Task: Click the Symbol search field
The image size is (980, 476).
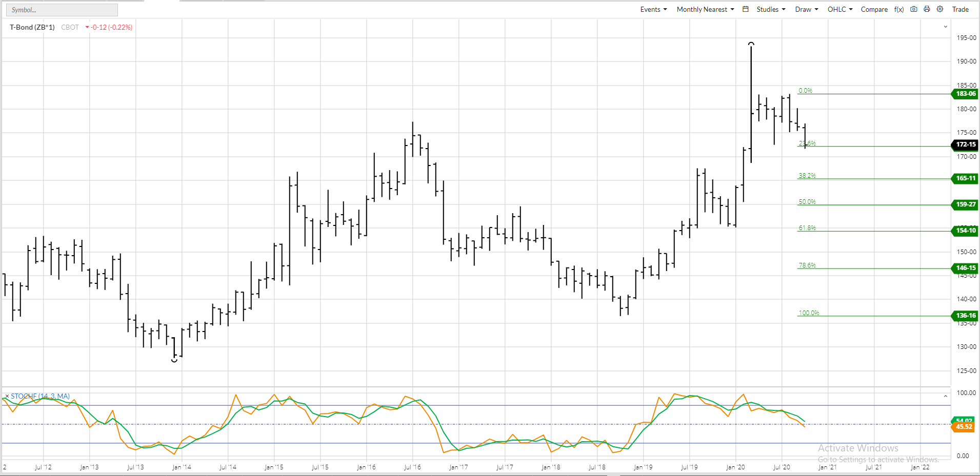Action: tap(62, 10)
